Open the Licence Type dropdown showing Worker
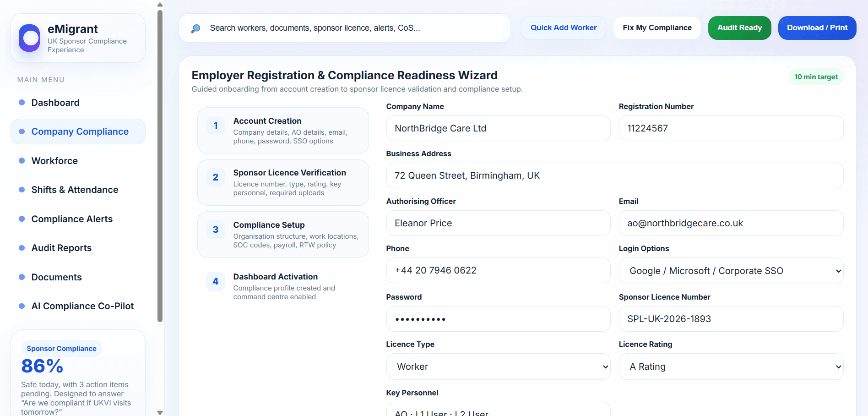Screen dimensions: 868x416 [x=498, y=367]
